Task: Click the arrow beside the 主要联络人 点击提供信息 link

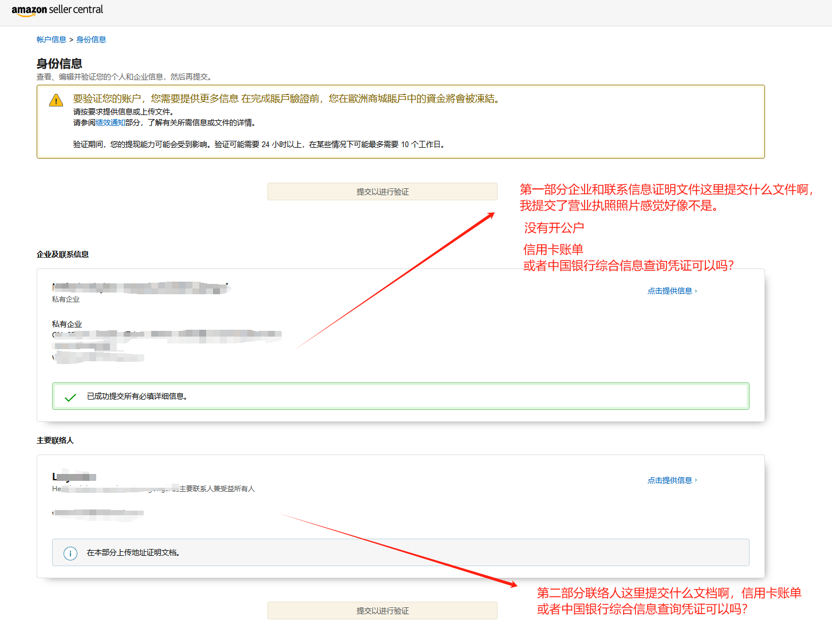Action: (x=696, y=481)
